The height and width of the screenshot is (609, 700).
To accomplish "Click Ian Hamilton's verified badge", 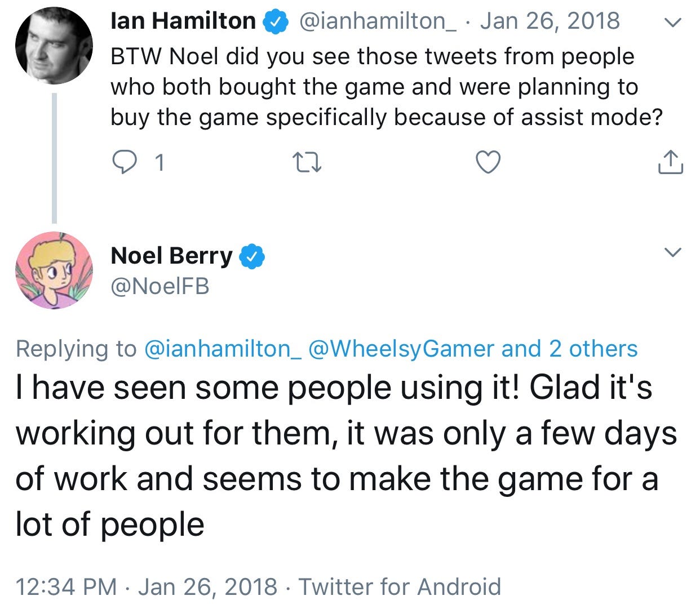I will 277,22.
